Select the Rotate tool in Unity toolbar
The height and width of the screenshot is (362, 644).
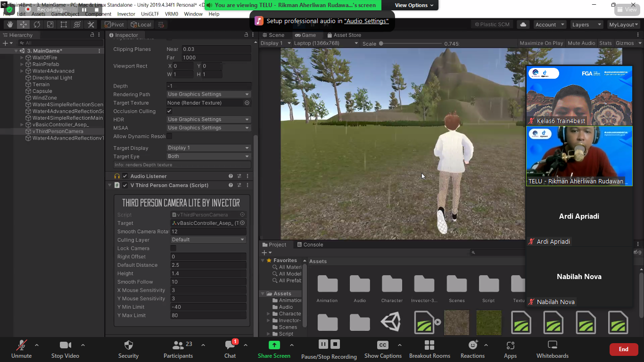tap(37, 25)
